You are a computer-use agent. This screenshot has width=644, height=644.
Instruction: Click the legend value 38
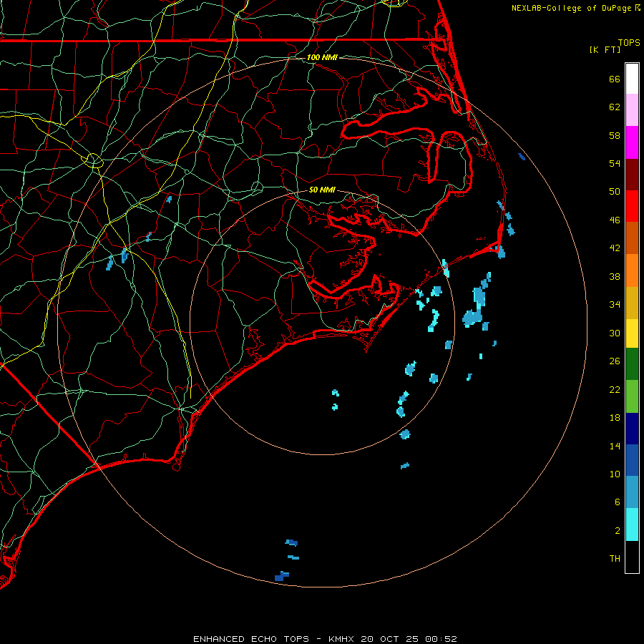[615, 276]
